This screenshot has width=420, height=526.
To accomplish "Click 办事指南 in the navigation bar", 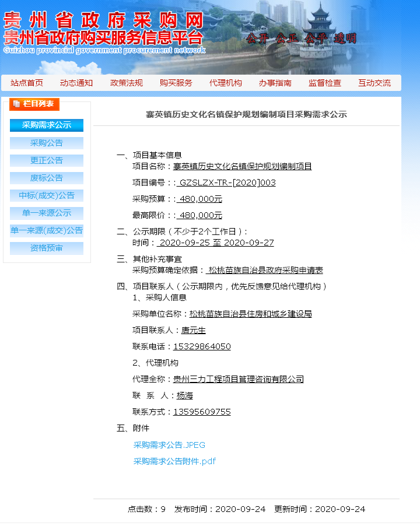I will (275, 83).
